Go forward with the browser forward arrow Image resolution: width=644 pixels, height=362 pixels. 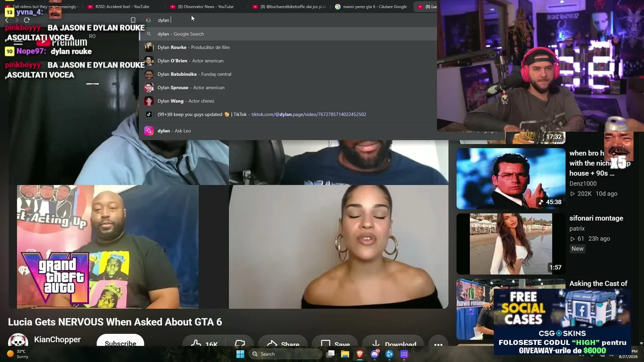(17, 20)
